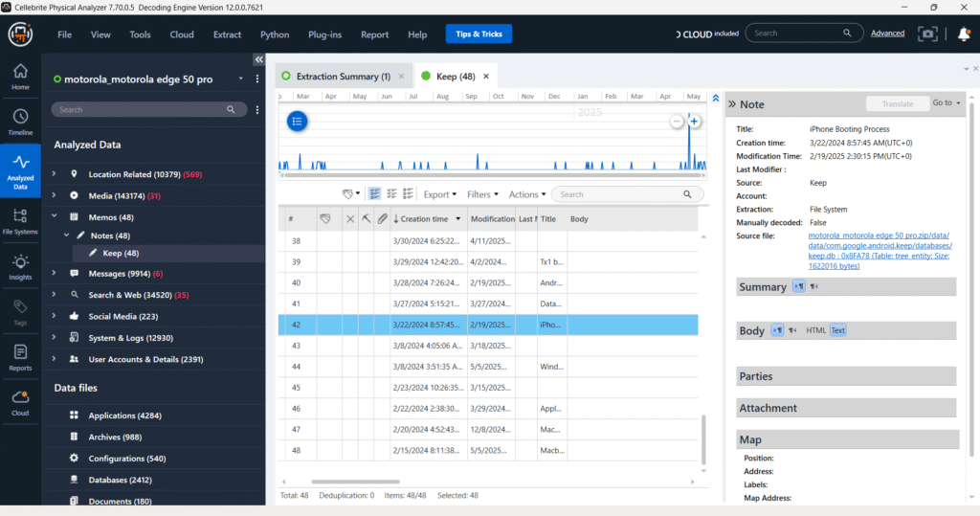This screenshot has height=516, width=980.
Task: Click table vertical scrollbar thumb
Action: [703, 439]
